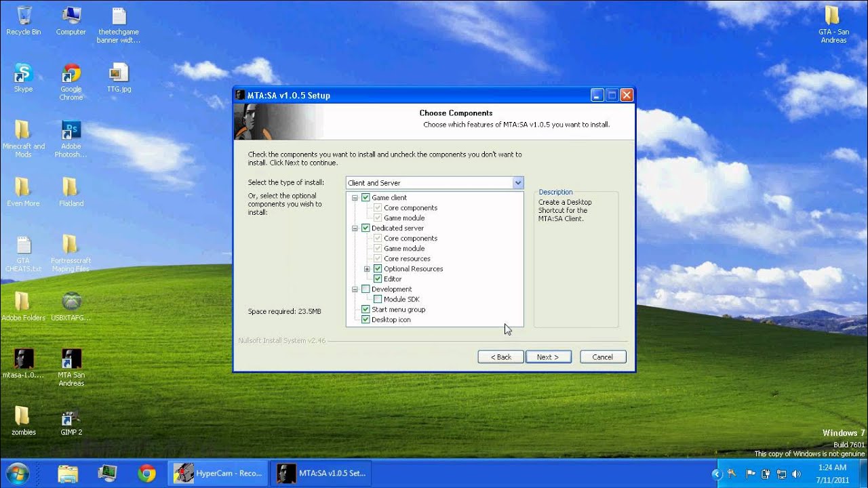Open Windows Explorer from the taskbar
Screen dimensions: 868x488
(x=68, y=472)
